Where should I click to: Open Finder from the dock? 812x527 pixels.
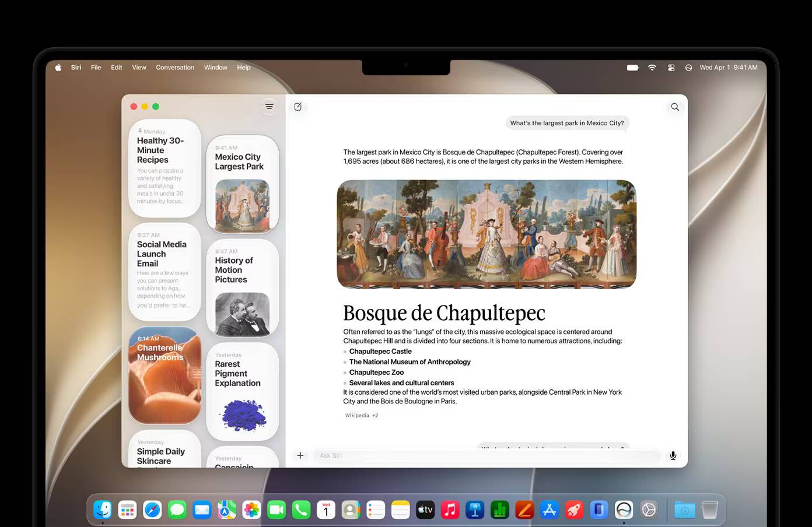click(103, 510)
